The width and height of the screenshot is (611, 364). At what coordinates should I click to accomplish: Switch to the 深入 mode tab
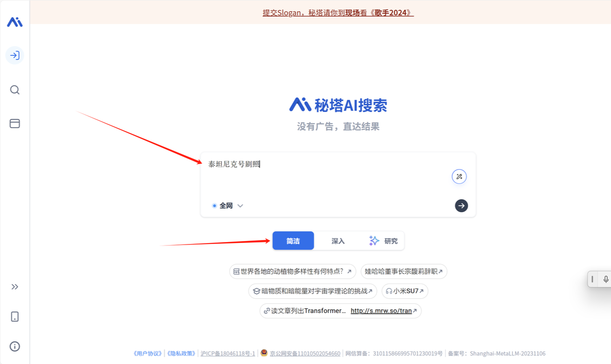coord(338,241)
